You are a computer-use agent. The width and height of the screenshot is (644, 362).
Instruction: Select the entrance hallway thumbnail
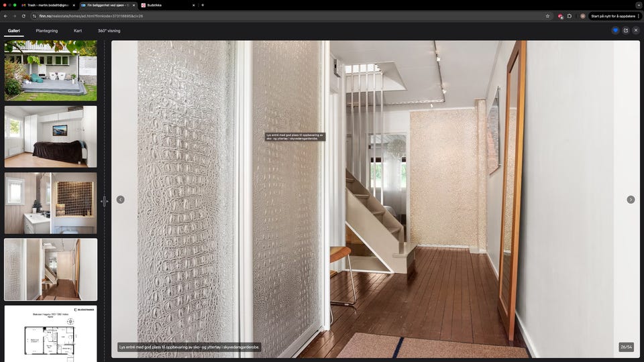pos(50,269)
